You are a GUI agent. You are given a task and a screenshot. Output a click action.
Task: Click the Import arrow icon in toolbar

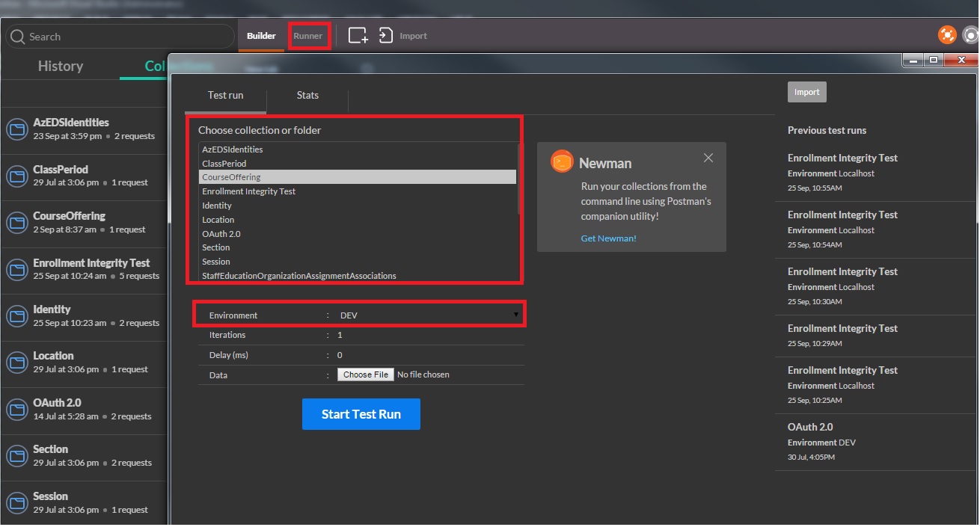pos(385,36)
